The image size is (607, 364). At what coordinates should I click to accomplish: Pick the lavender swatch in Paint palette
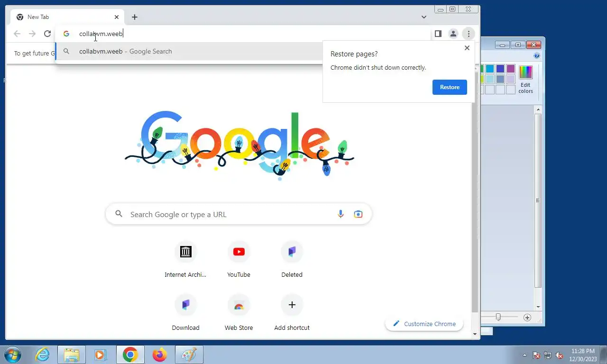click(510, 79)
